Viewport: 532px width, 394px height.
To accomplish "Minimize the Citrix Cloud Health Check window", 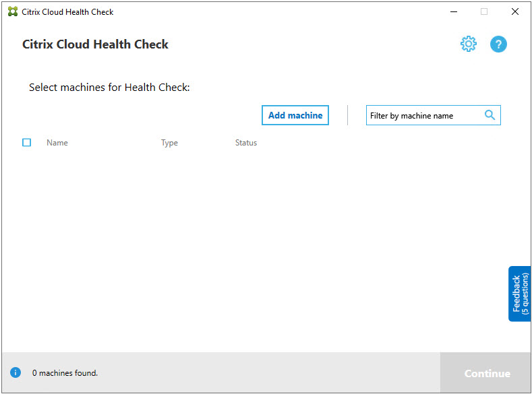I will click(x=454, y=11).
